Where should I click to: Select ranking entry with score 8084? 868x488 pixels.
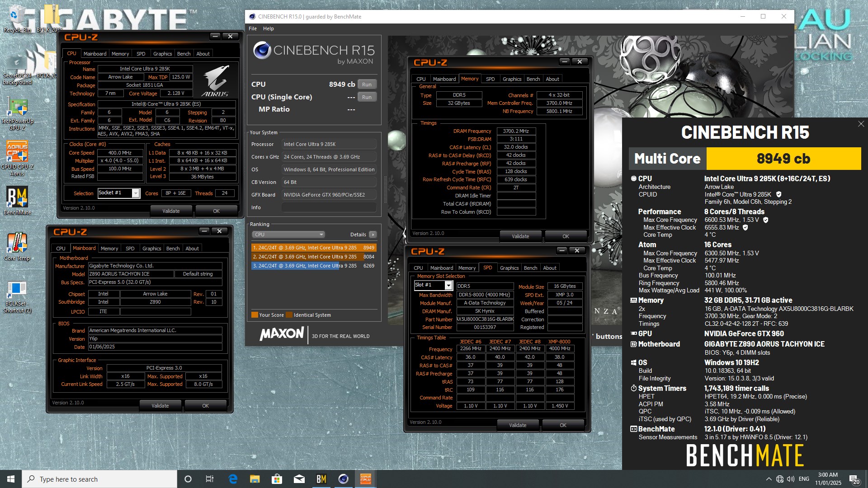[x=314, y=257]
